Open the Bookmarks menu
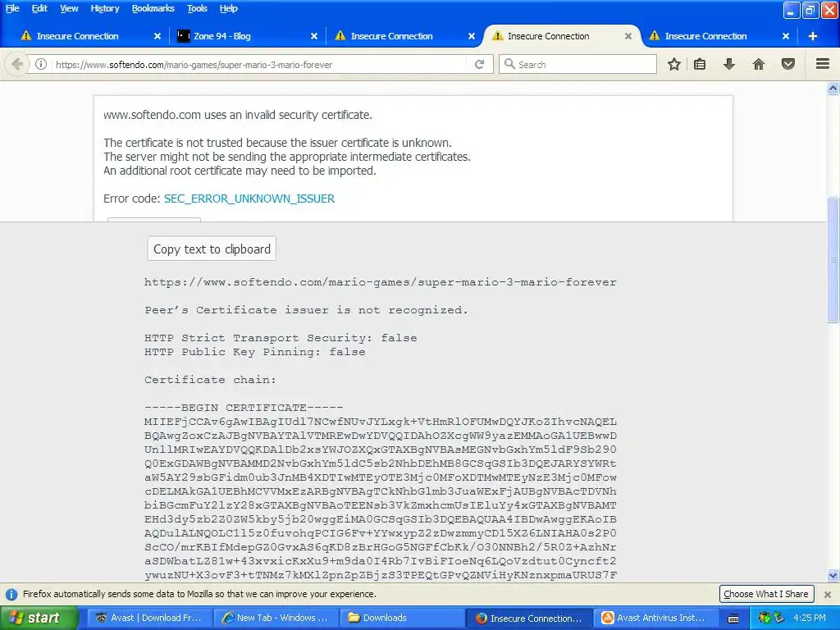 (153, 8)
